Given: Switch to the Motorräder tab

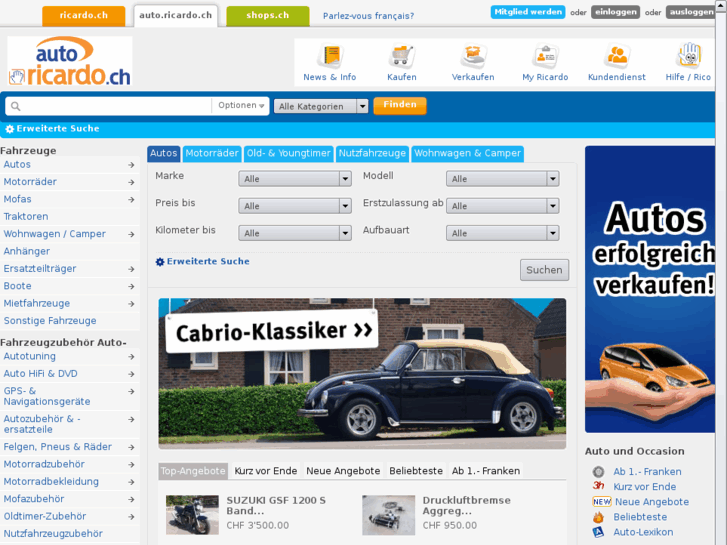Looking at the screenshot, I should pos(212,154).
